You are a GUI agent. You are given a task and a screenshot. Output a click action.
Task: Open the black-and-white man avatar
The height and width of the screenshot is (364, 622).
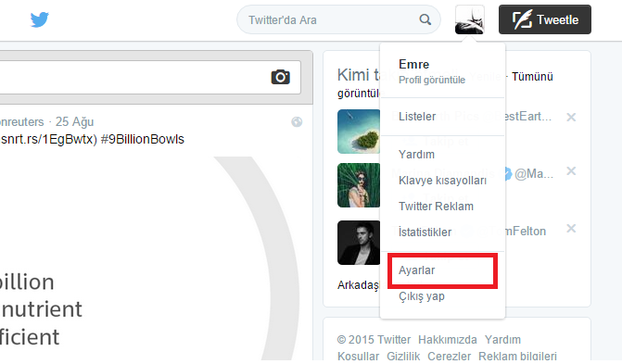(359, 243)
